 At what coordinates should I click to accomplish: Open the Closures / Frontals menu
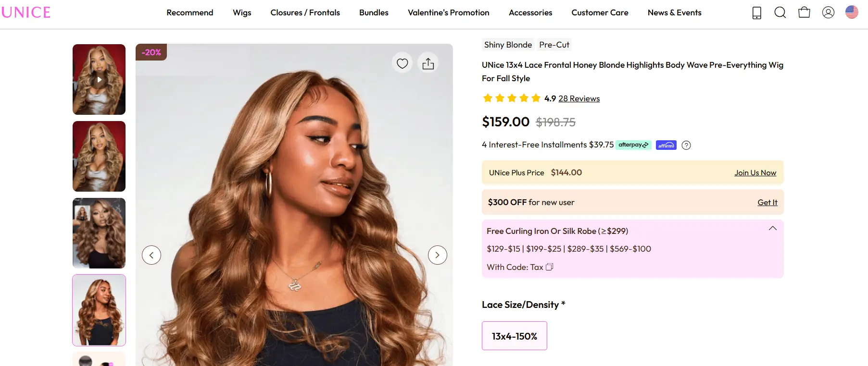305,12
